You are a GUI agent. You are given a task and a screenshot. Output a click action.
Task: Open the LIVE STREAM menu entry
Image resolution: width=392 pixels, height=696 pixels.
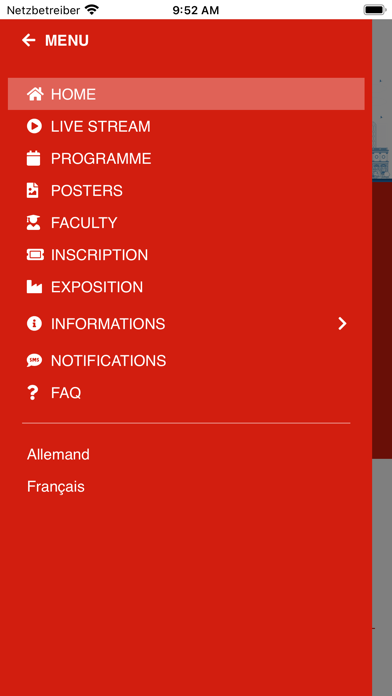point(186,127)
